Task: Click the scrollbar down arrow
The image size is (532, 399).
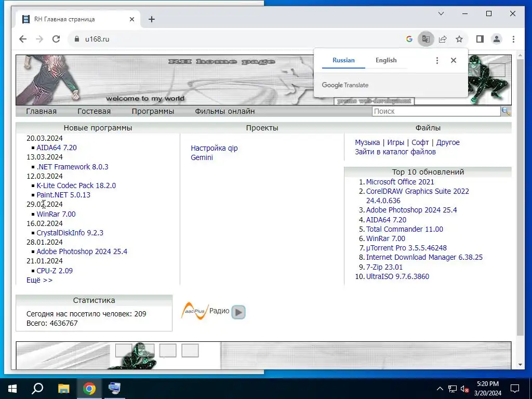Action: [521, 365]
